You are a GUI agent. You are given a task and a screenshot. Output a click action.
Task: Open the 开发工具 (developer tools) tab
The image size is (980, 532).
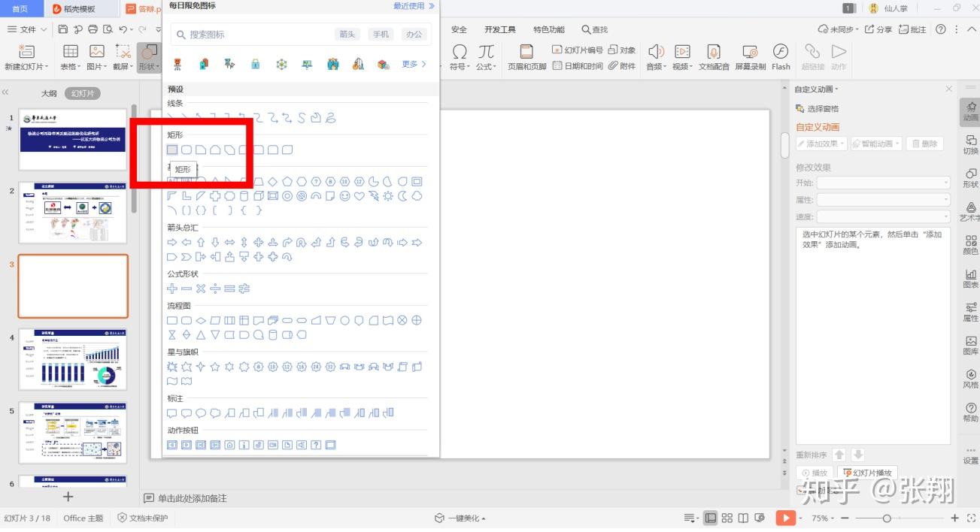point(500,29)
